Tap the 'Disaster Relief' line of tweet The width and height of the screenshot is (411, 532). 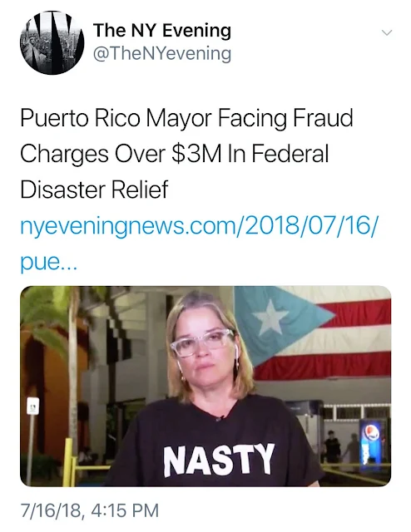click(94, 190)
